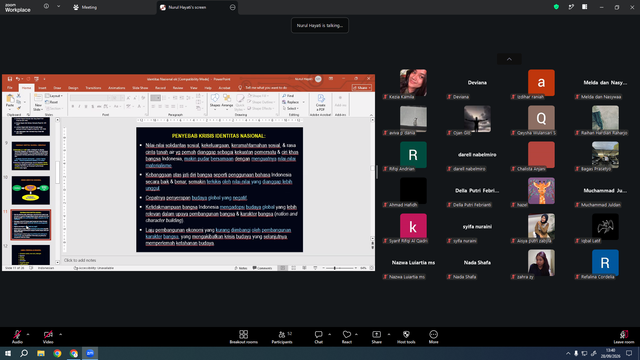Click the PowerPoint Undo icon
The width and height of the screenshot is (640, 360).
click(x=18, y=79)
